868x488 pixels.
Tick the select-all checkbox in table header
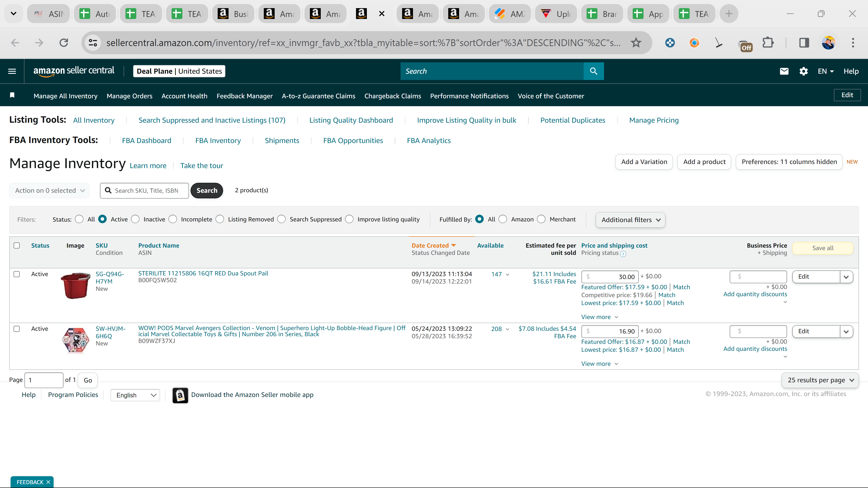tap(17, 246)
